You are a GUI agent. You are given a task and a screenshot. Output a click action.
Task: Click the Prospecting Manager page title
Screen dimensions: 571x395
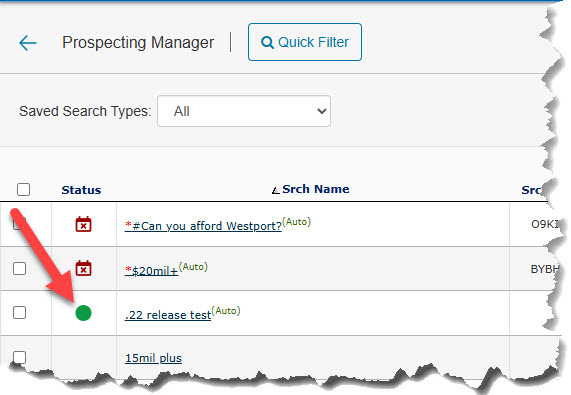(x=138, y=43)
